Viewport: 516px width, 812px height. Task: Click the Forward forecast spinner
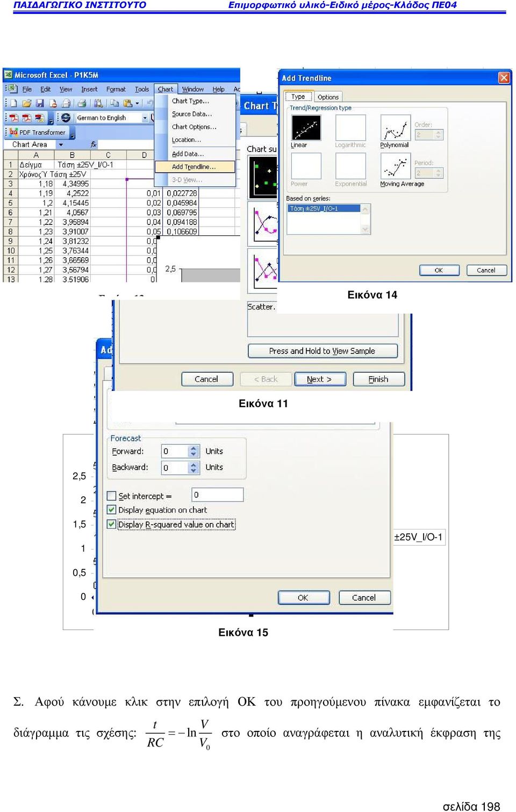tap(194, 451)
